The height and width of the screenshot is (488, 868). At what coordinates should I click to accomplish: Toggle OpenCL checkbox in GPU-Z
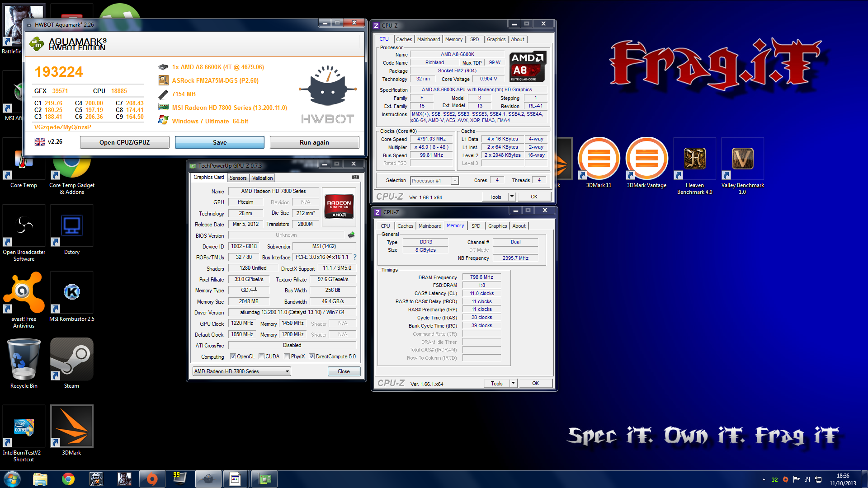(x=233, y=357)
